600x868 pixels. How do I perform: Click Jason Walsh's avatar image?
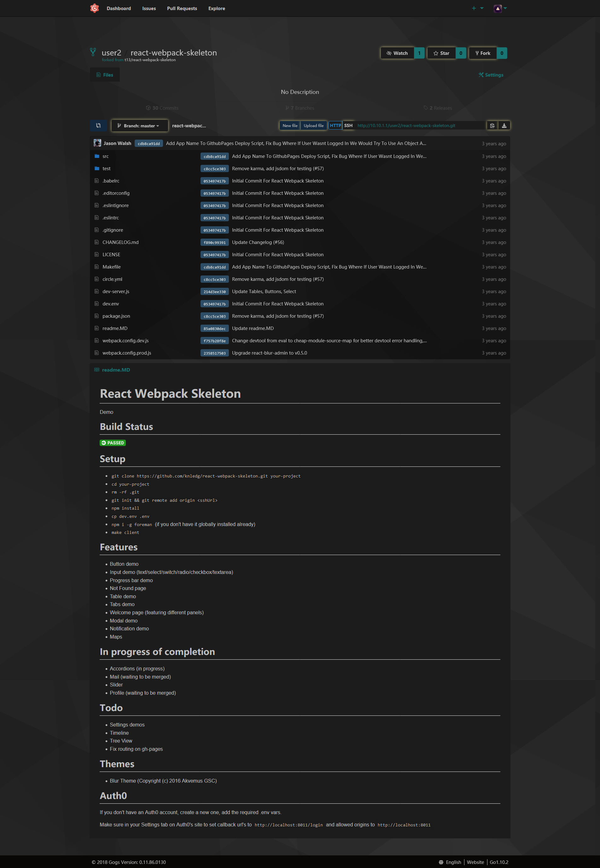pyautogui.click(x=97, y=143)
